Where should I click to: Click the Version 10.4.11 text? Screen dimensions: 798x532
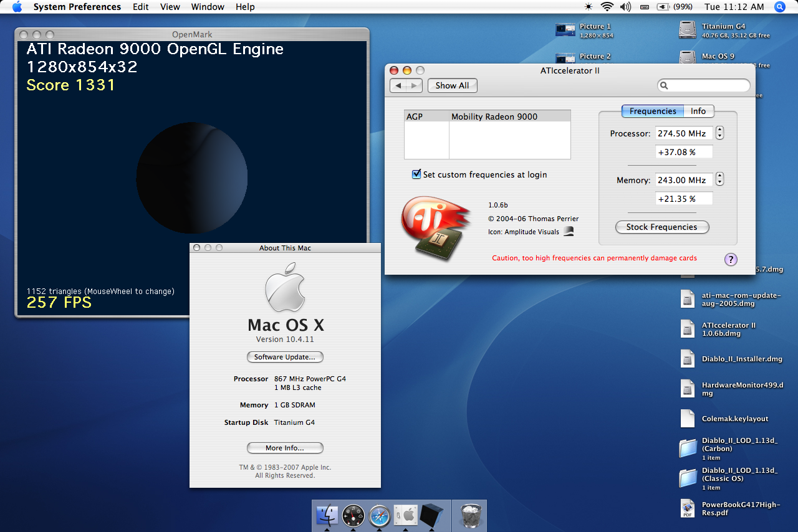tap(285, 340)
